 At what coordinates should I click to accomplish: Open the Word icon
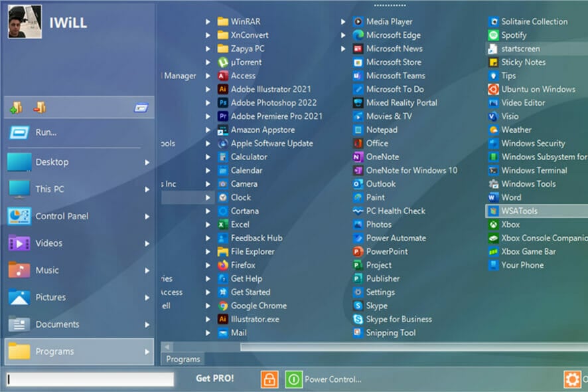click(492, 197)
